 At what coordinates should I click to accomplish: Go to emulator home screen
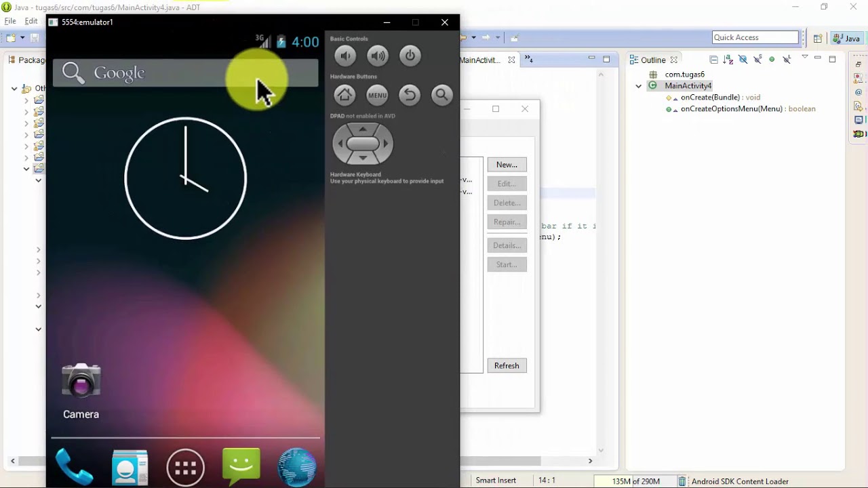pyautogui.click(x=345, y=95)
